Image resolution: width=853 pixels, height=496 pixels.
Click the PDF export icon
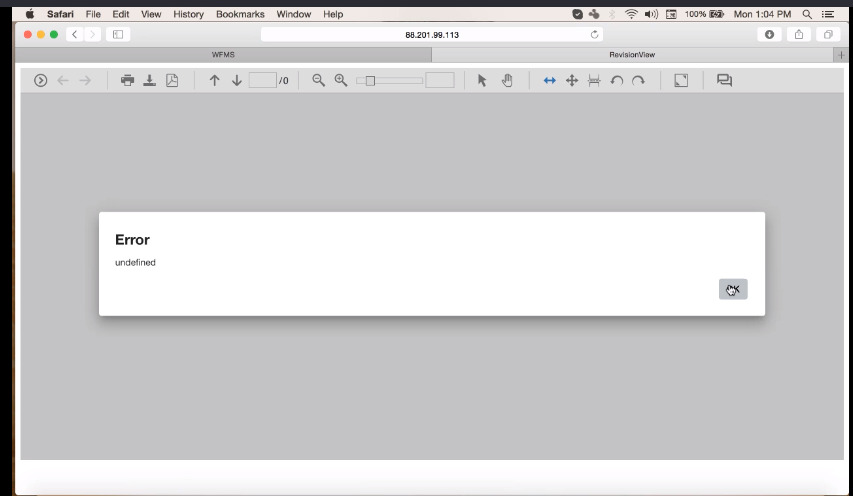172,80
